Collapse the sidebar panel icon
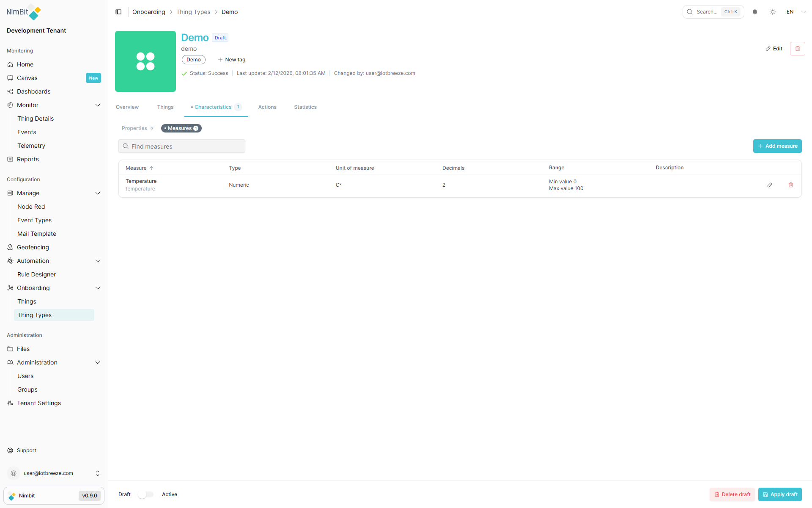Image resolution: width=812 pixels, height=508 pixels. tap(118, 12)
